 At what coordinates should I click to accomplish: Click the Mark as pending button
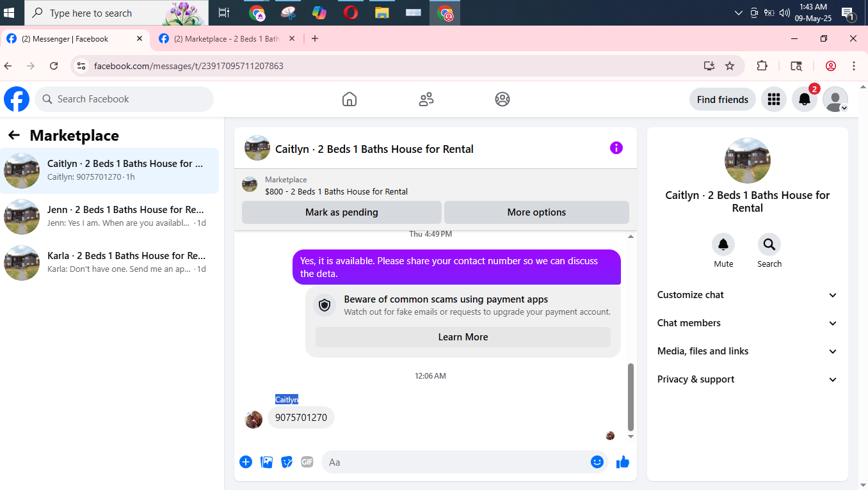coord(342,212)
